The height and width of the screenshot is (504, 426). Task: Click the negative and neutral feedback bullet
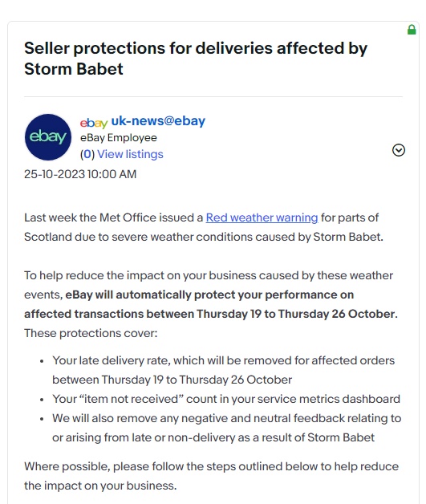pyautogui.click(x=227, y=428)
